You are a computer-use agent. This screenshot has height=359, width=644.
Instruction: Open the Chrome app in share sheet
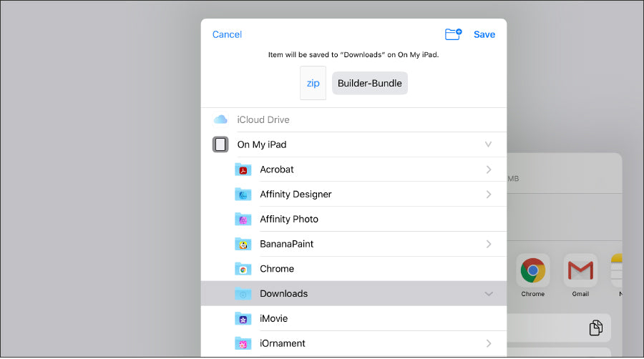click(533, 271)
